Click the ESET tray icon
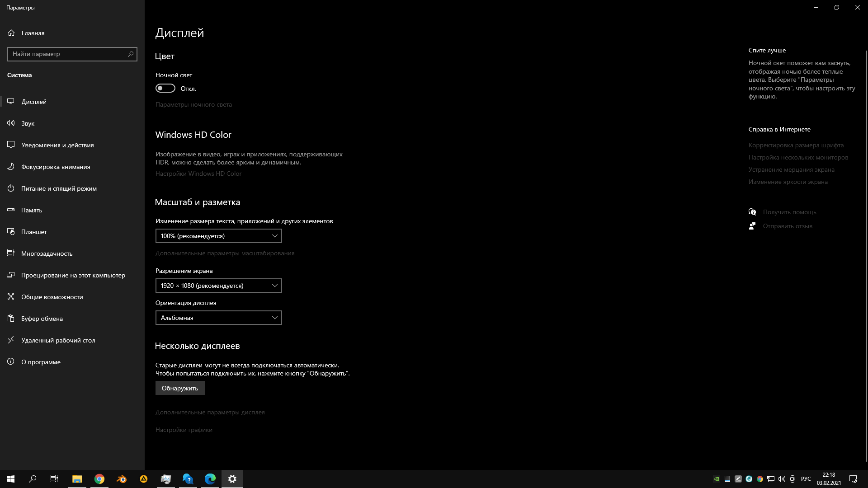The image size is (868, 488). (749, 479)
